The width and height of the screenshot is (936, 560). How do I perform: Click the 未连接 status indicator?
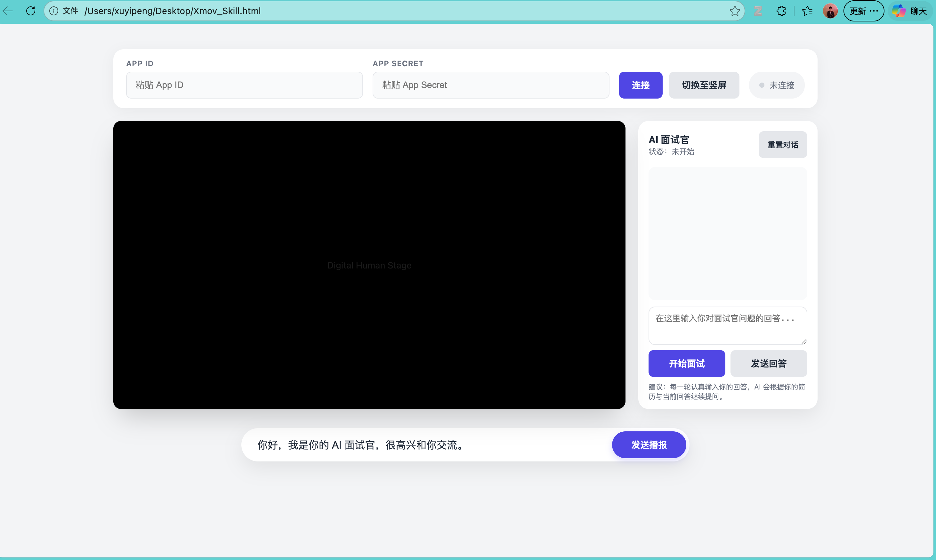pos(777,85)
